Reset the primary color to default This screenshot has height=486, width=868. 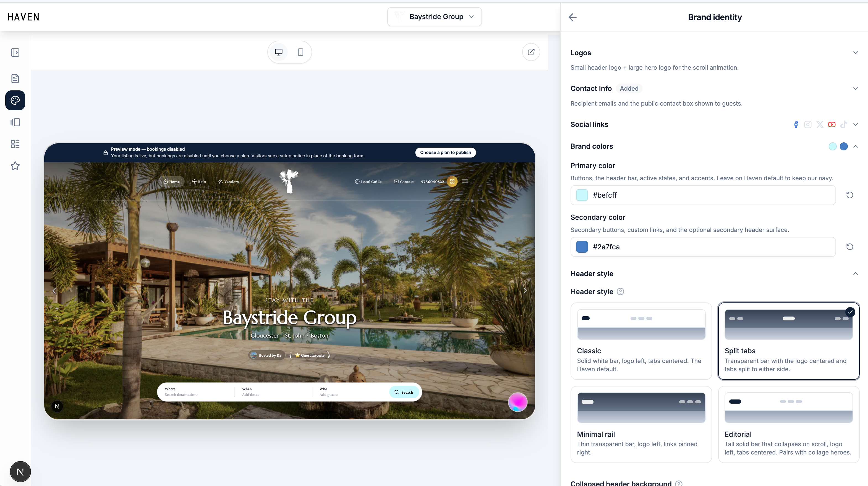click(849, 195)
